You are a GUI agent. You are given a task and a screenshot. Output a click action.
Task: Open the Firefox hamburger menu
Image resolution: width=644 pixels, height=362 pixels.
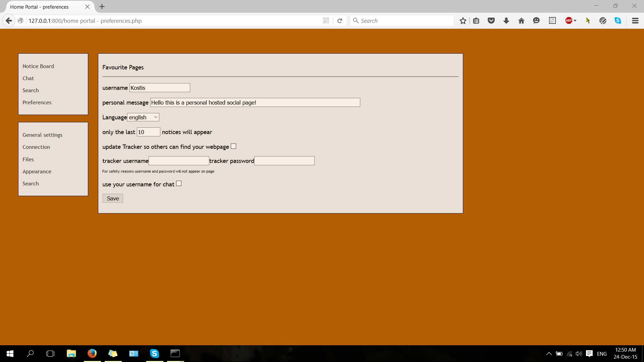(x=635, y=20)
